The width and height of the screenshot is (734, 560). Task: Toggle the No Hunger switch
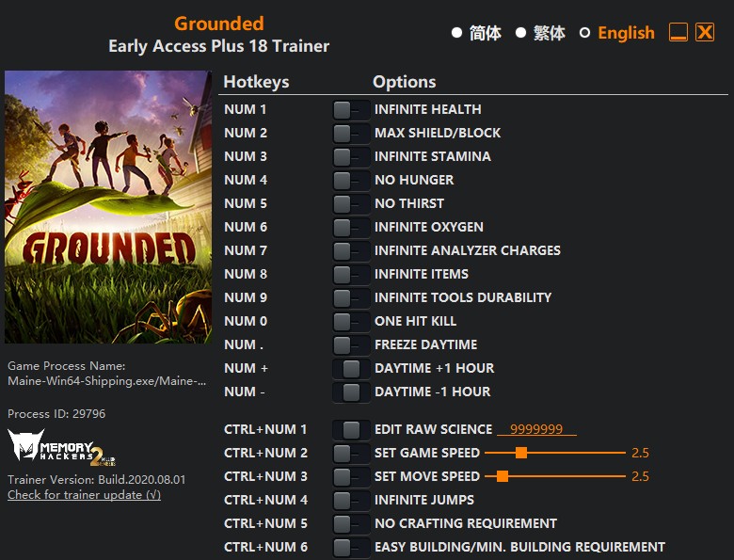[351, 181]
